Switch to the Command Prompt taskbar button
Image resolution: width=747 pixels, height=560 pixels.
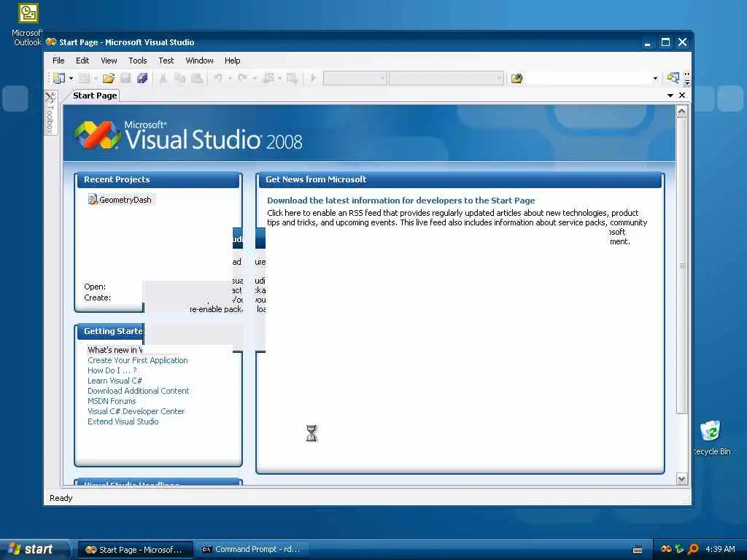[x=253, y=550]
